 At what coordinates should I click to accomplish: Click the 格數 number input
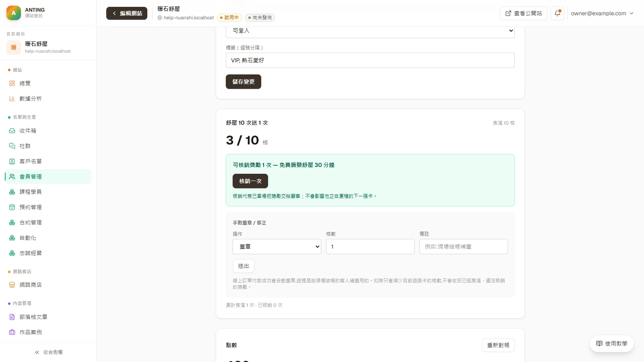click(x=370, y=247)
